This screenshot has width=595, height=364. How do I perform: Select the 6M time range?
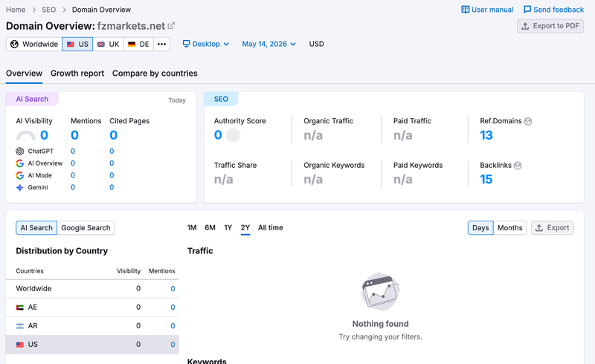click(210, 227)
